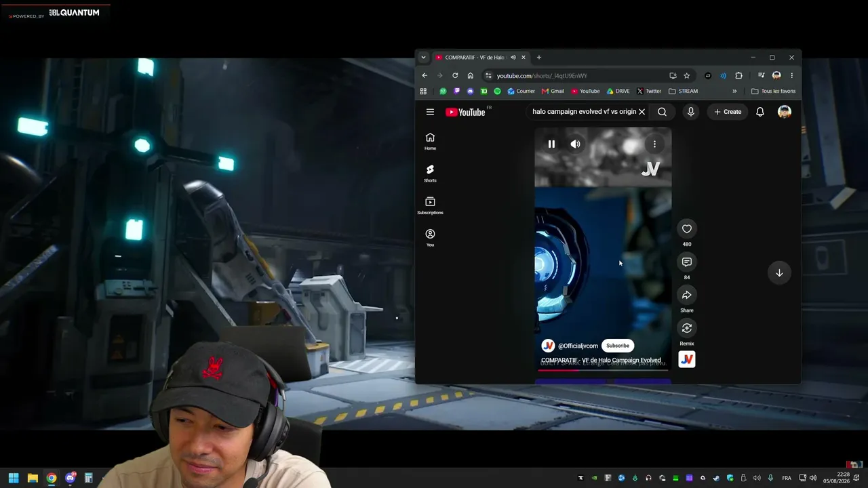The image size is (868, 488).
Task: Open the Twitch bookmark
Action: (457, 91)
